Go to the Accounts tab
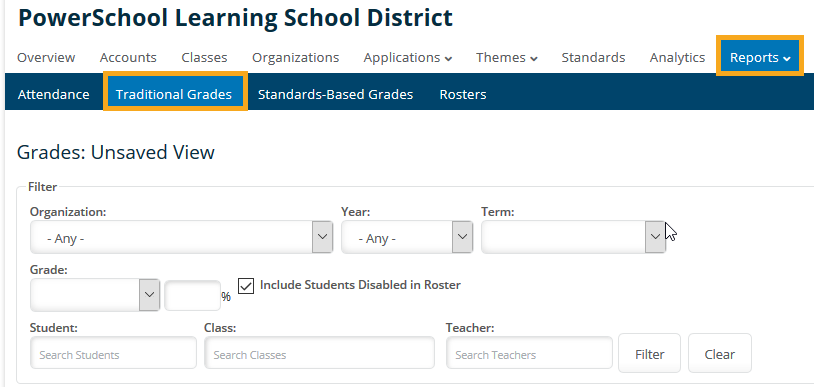Image resolution: width=814 pixels, height=387 pixels. 128,58
